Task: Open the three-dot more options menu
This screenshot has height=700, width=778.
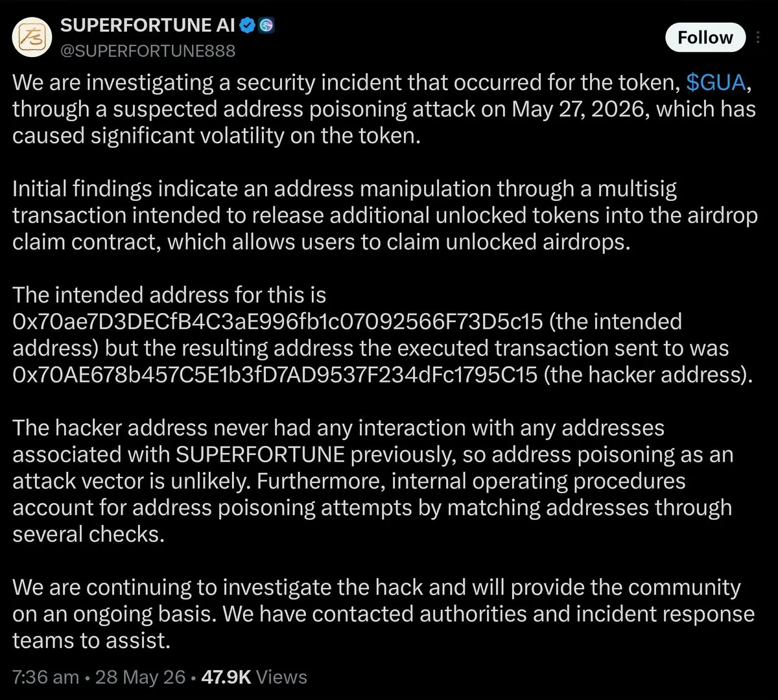Action: [759, 38]
